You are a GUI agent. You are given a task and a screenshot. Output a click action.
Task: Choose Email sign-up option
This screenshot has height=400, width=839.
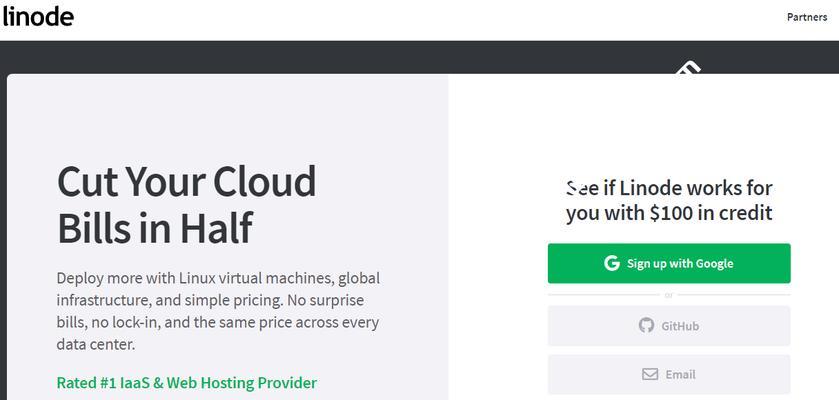tap(669, 374)
